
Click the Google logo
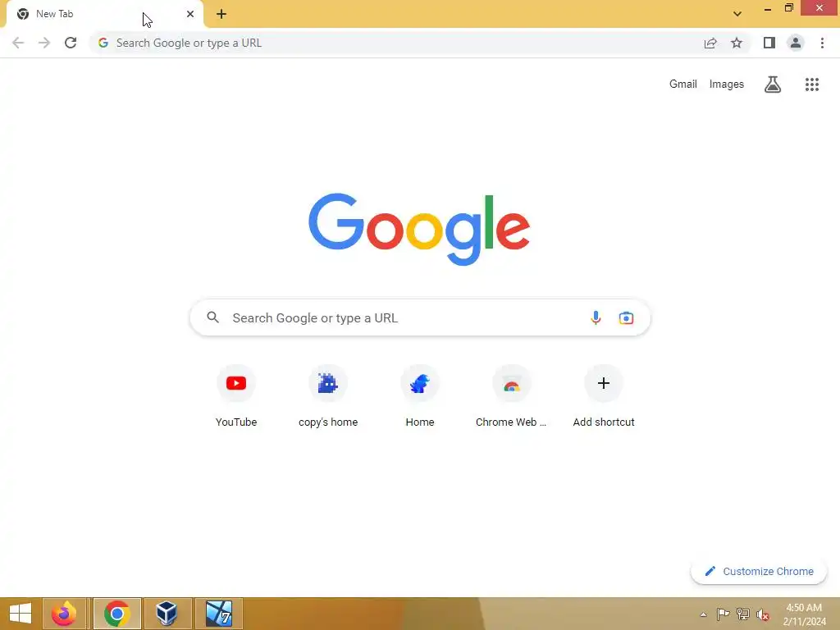point(419,230)
